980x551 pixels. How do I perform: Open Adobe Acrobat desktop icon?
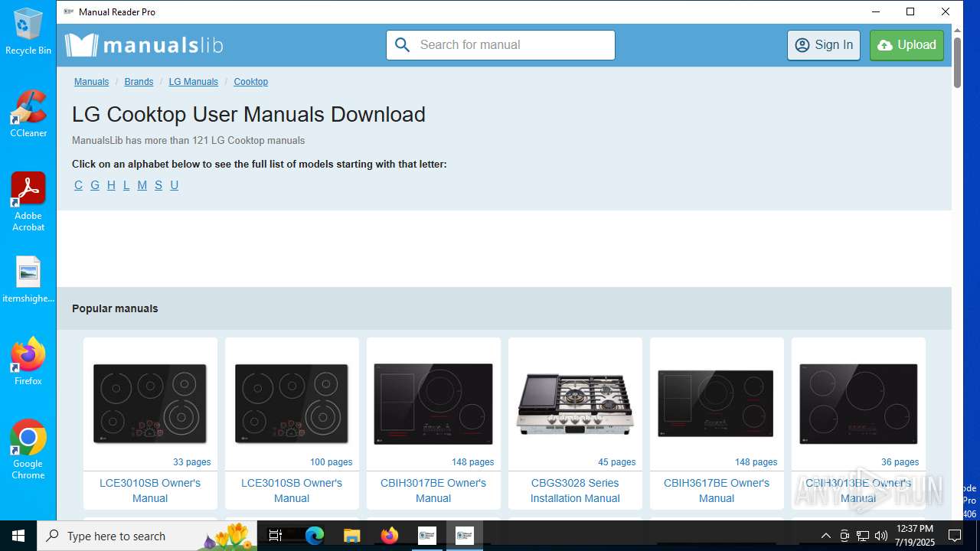click(28, 202)
